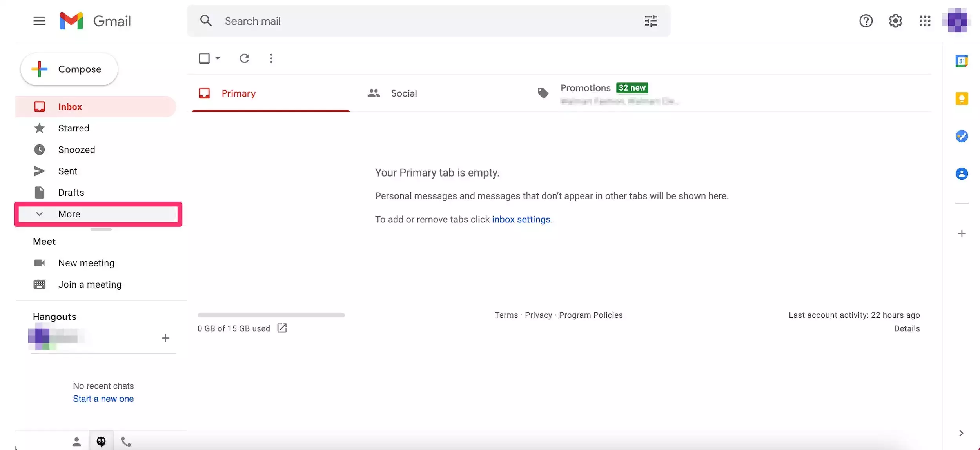
Task: Hide the side panel with the arrow
Action: coord(961,433)
